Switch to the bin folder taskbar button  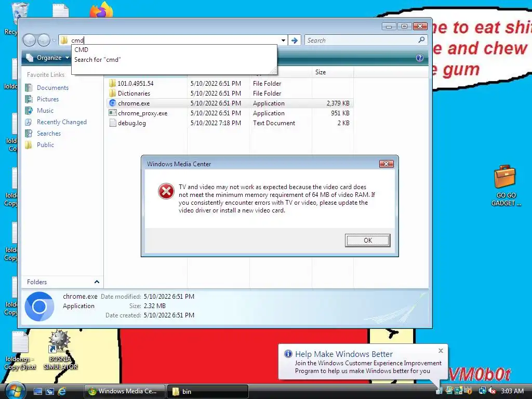(x=208, y=391)
